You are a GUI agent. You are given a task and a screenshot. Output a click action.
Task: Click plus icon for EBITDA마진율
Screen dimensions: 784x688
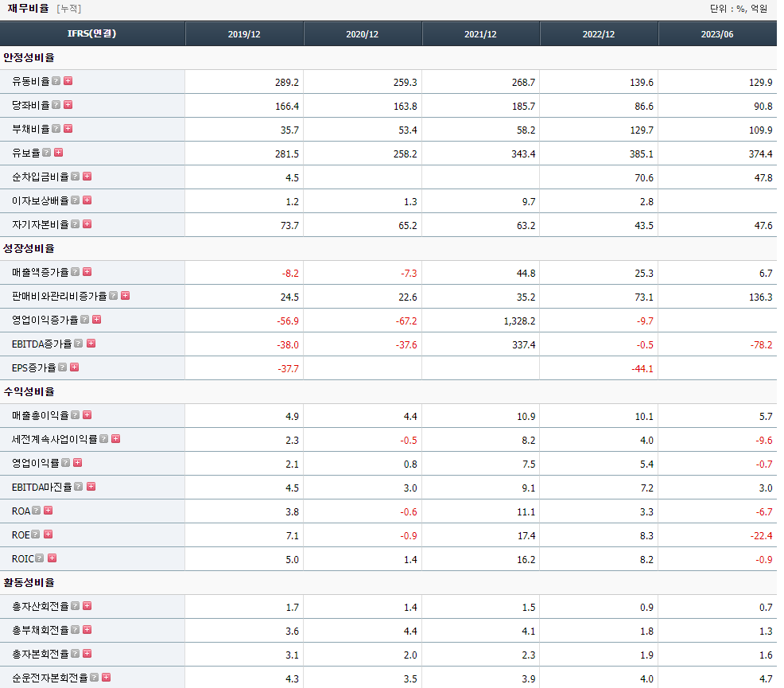point(91,487)
